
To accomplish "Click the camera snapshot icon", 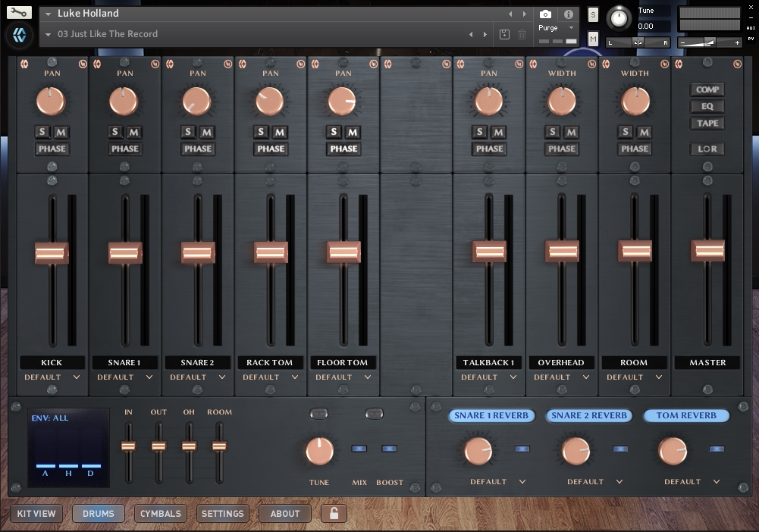I will (545, 14).
